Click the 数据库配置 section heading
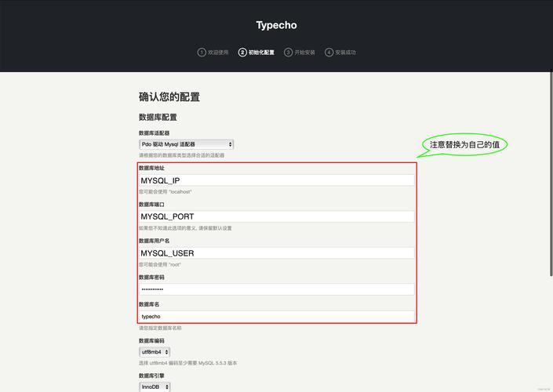The width and height of the screenshot is (553, 392). [x=158, y=118]
